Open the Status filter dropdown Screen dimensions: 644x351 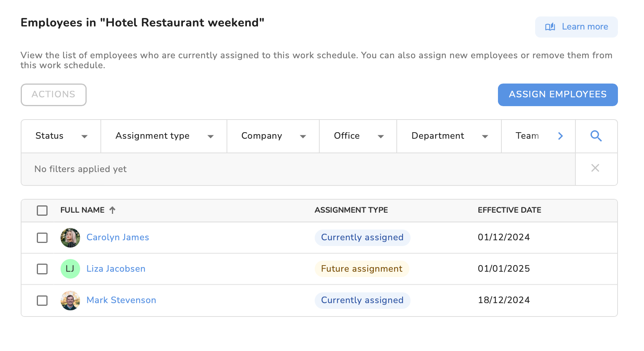[61, 136]
